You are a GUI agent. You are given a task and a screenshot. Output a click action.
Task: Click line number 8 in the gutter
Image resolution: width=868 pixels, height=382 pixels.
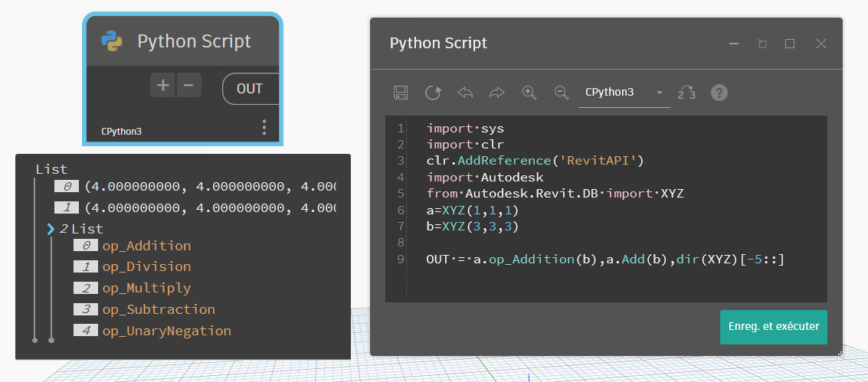pyautogui.click(x=400, y=243)
